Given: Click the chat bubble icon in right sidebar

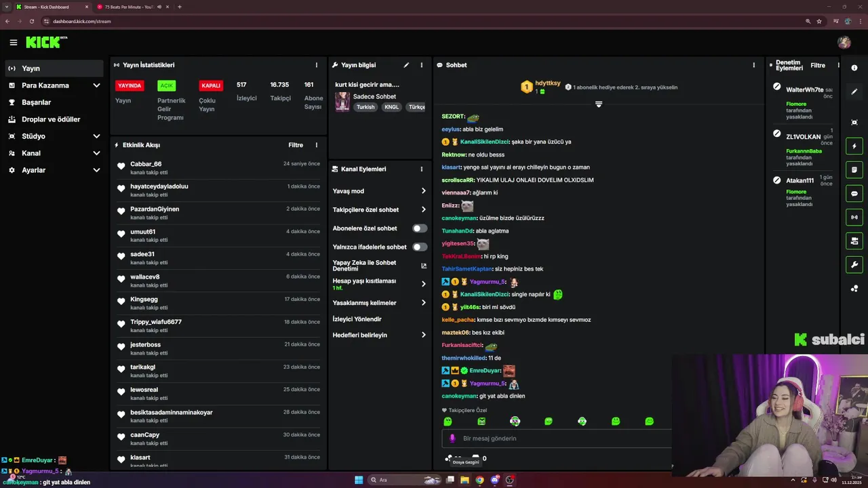Looking at the screenshot, I should (x=854, y=193).
